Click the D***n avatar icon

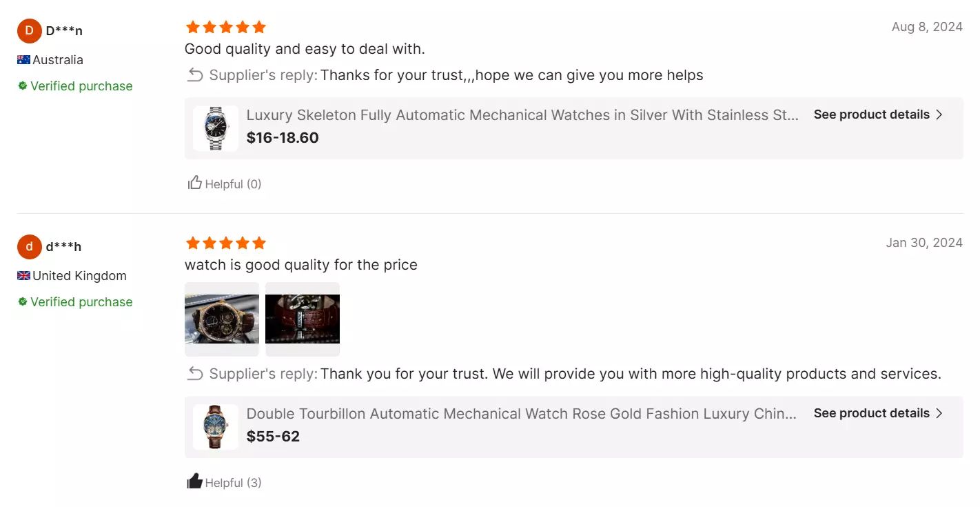tap(29, 30)
